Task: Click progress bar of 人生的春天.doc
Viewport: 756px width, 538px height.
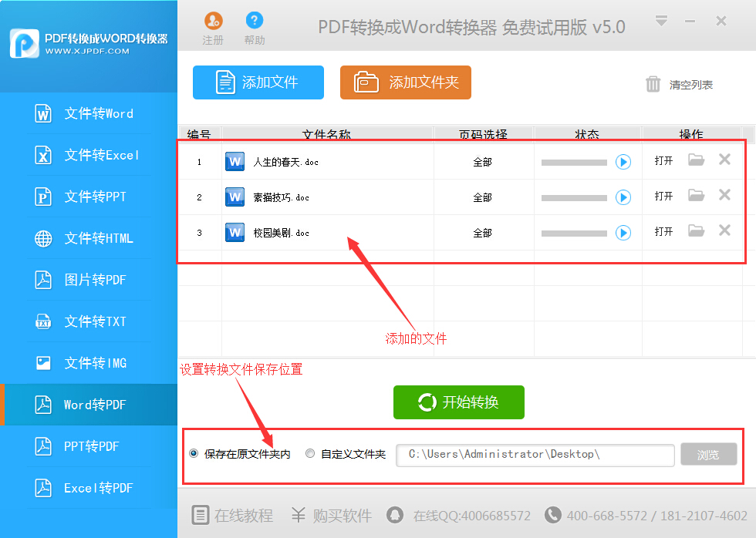Action: [574, 163]
